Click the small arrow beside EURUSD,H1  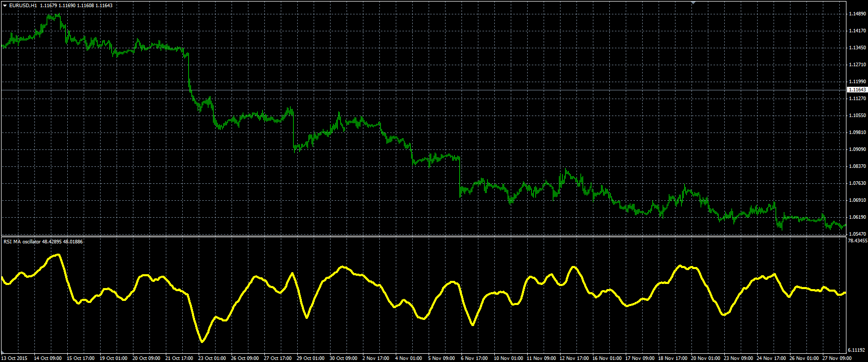(5, 5)
